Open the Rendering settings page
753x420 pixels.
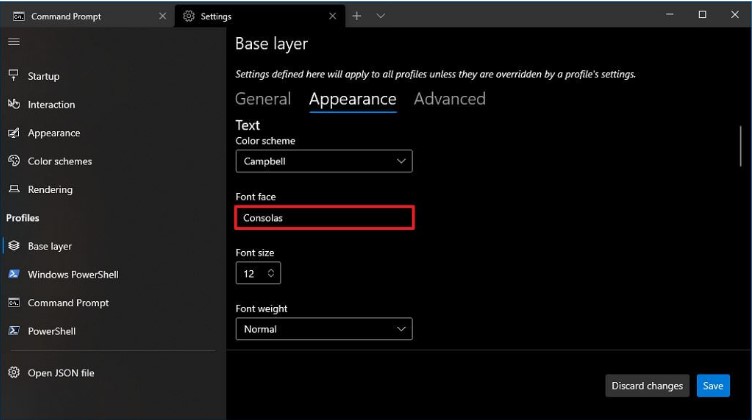click(50, 189)
